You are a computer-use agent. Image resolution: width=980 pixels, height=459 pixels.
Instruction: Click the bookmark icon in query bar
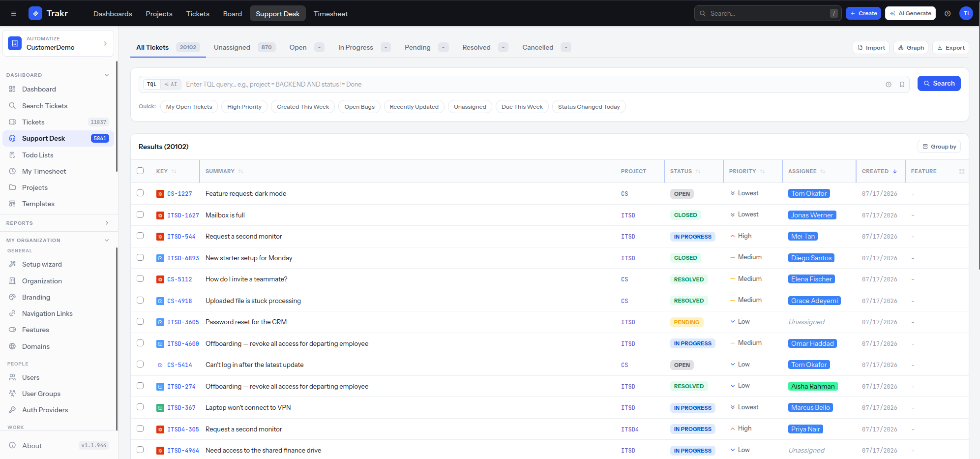point(902,85)
